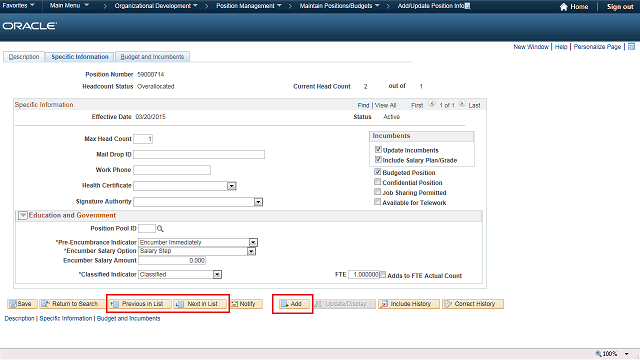Click View All link
The image size is (640, 360).
[385, 105]
